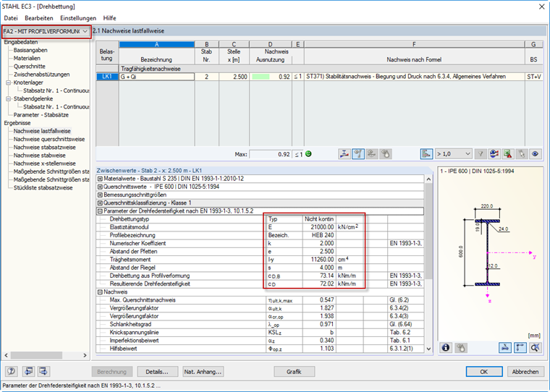The width and height of the screenshot is (550, 392).
Task: Expand Querschnittsklassifizierung - Klasse 1 section
Action: tap(100, 203)
